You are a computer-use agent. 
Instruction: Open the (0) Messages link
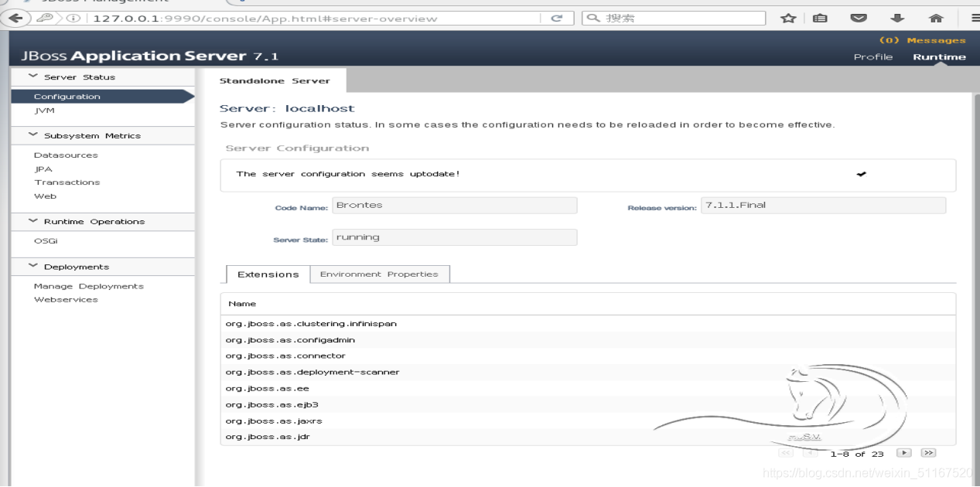click(x=923, y=40)
